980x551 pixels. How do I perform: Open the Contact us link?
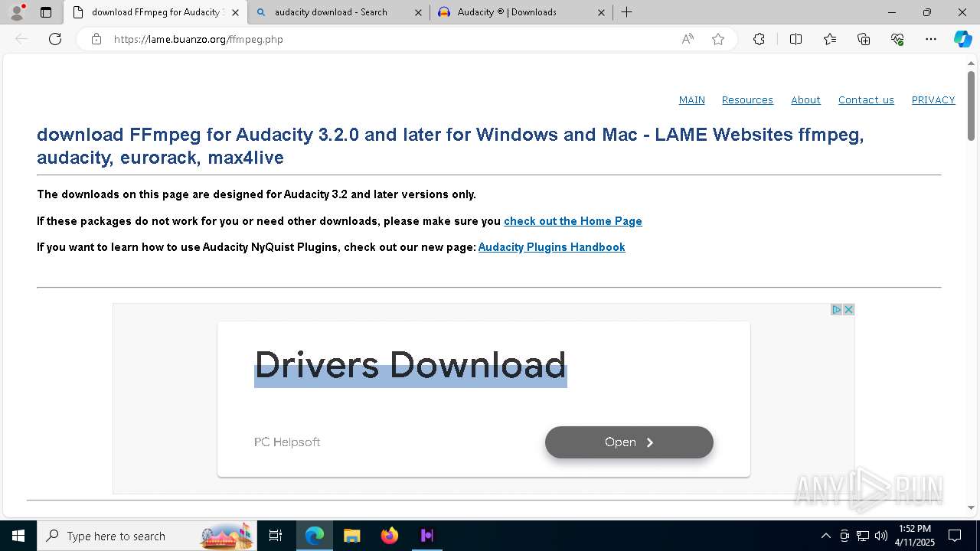[866, 100]
